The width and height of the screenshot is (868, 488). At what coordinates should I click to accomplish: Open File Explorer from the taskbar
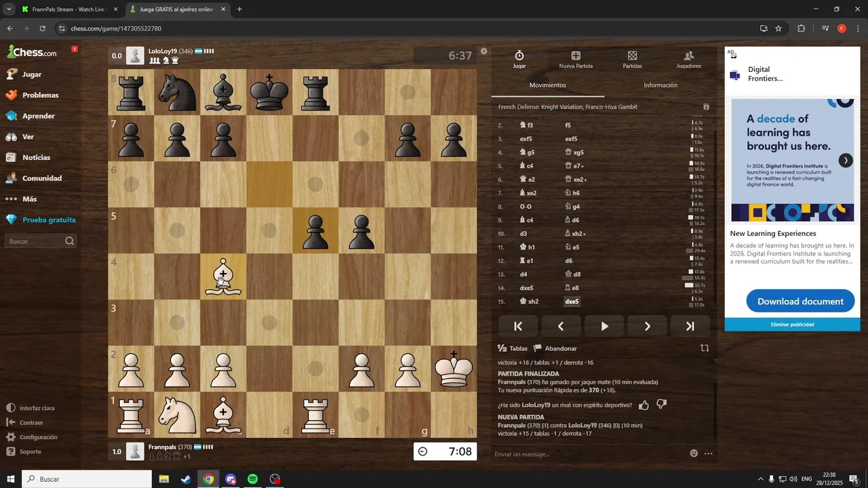(x=163, y=479)
